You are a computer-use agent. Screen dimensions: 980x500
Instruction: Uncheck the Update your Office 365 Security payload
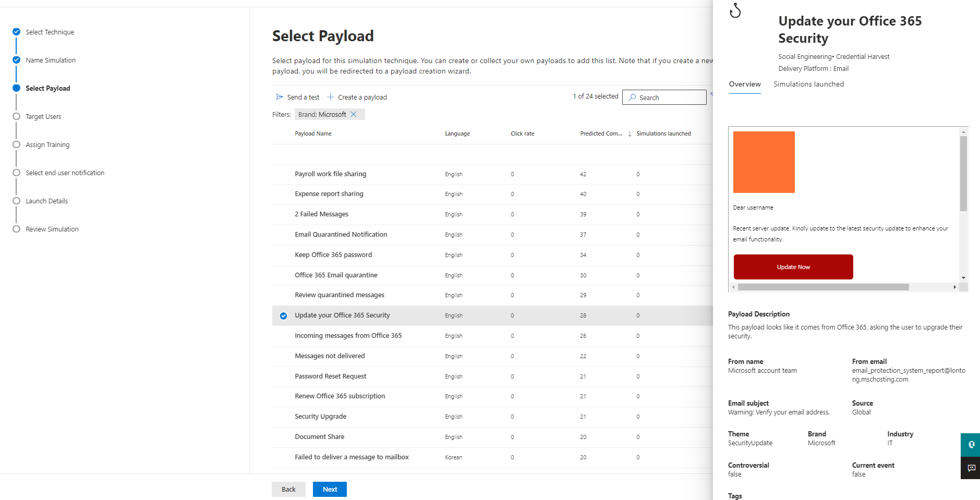283,316
